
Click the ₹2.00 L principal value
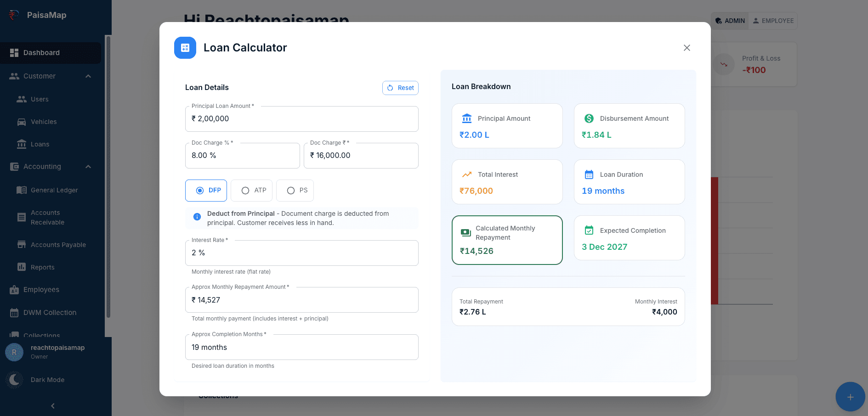pos(474,135)
